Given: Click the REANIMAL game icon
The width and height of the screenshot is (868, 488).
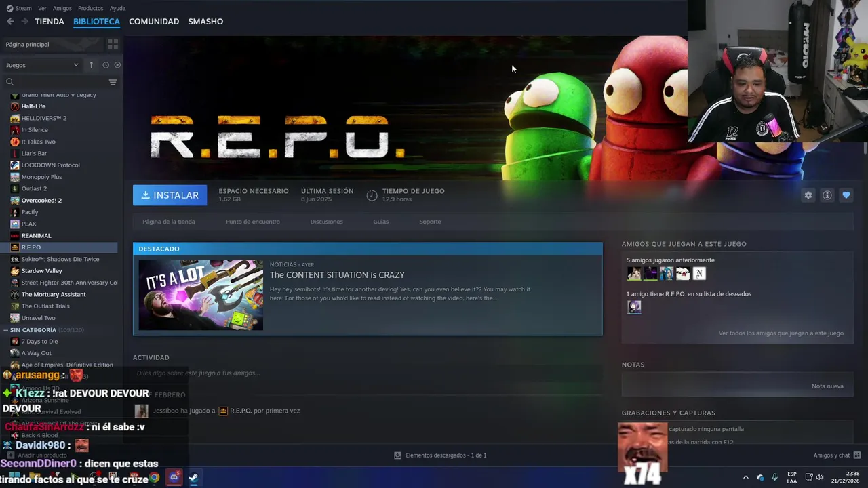Looking at the screenshot, I should (15, 236).
